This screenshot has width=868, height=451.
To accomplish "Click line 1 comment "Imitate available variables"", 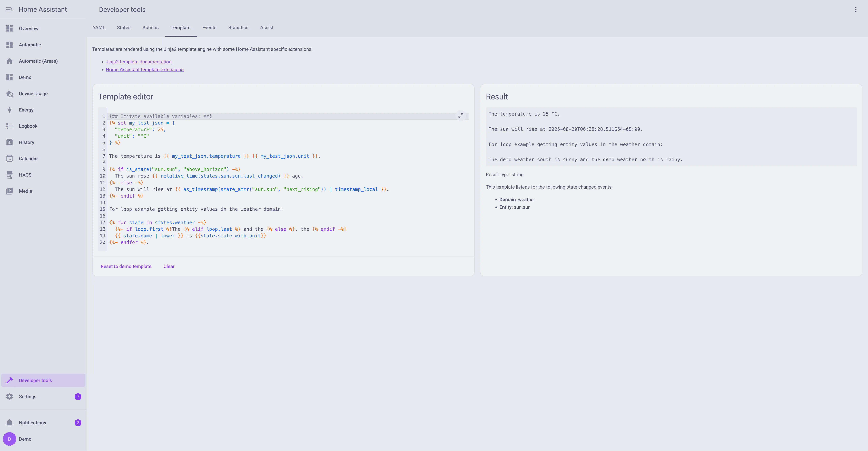I will pyautogui.click(x=160, y=116).
